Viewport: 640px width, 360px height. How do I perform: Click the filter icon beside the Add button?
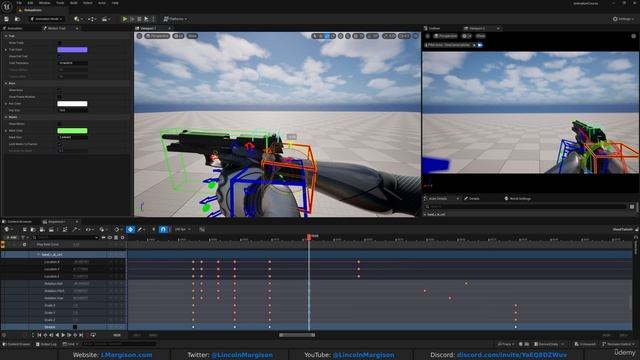click(x=23, y=237)
